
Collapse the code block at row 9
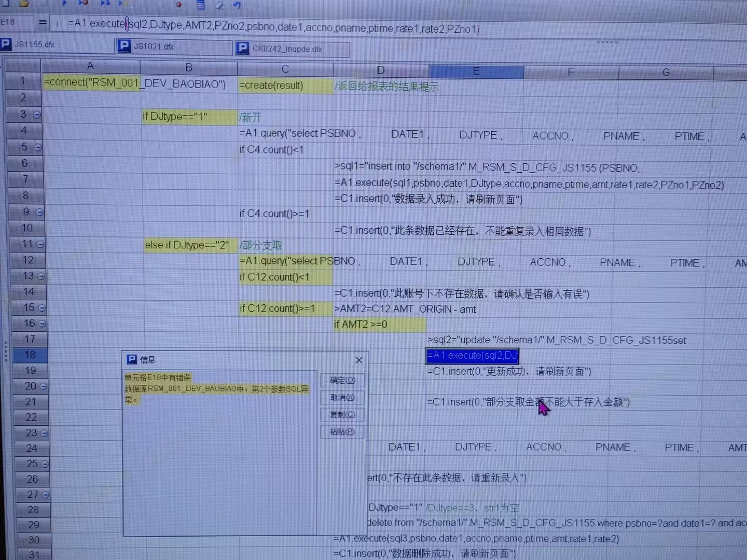tap(39, 212)
